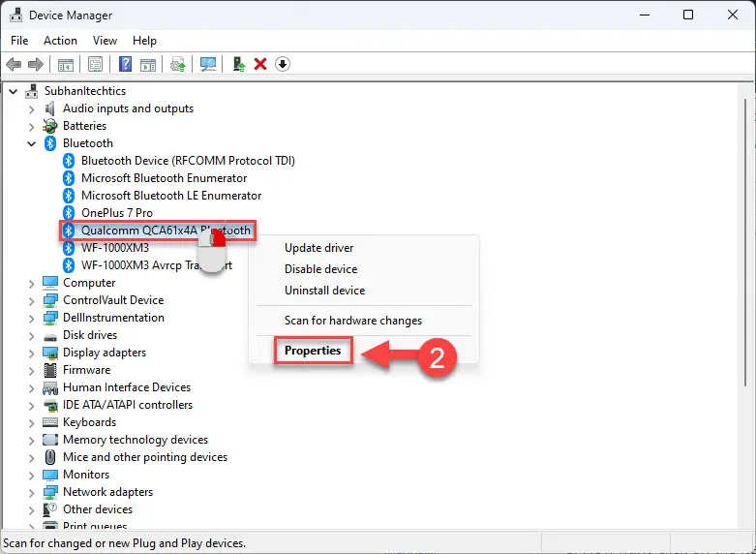
Task: Click the Forward arrow toolbar icon
Action: (36, 64)
